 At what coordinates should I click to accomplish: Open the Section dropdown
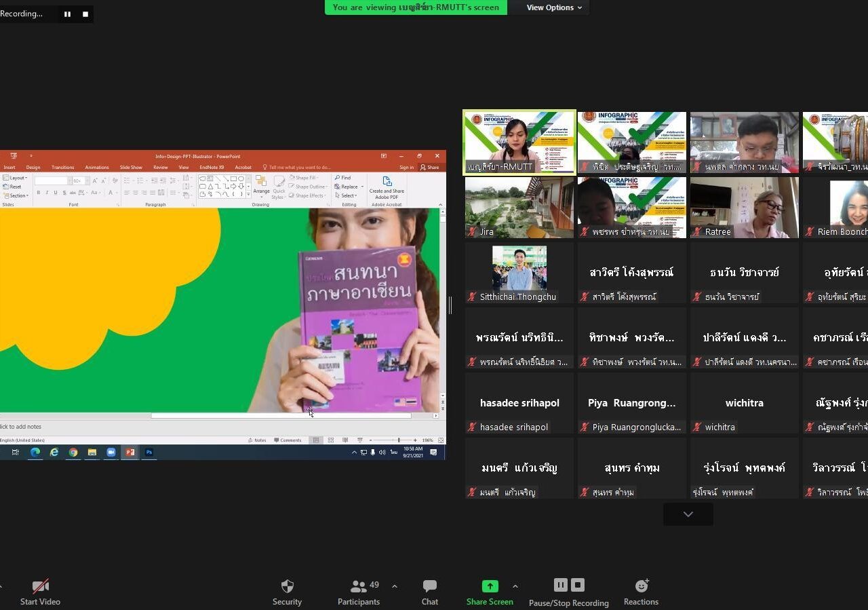tap(16, 195)
